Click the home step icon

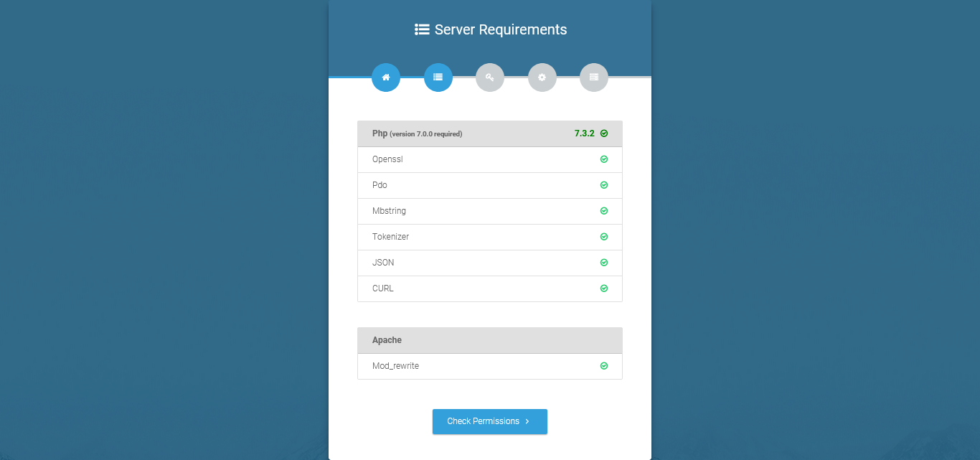[x=386, y=78]
